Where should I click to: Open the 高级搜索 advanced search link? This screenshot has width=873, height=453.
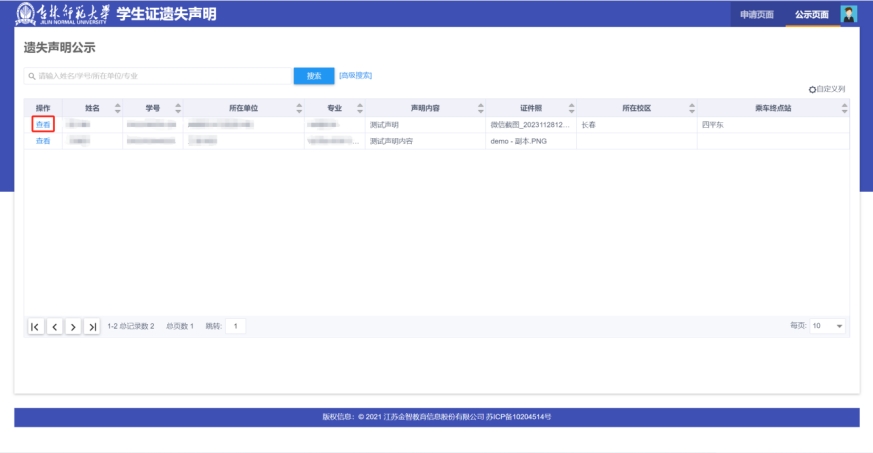click(356, 75)
